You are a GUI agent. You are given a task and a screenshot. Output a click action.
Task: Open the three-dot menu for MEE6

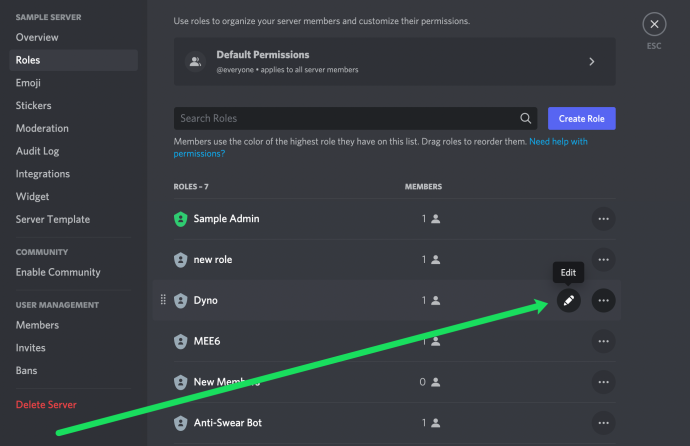coord(603,341)
